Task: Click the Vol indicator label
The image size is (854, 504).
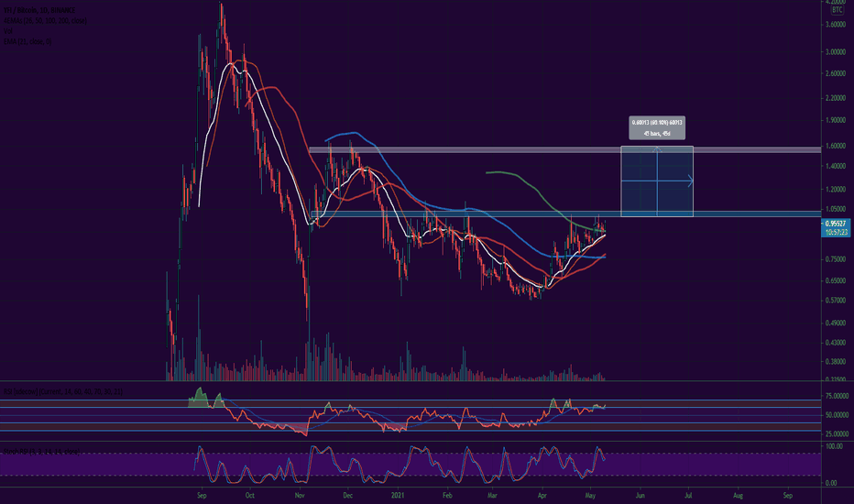Action: tap(7, 31)
